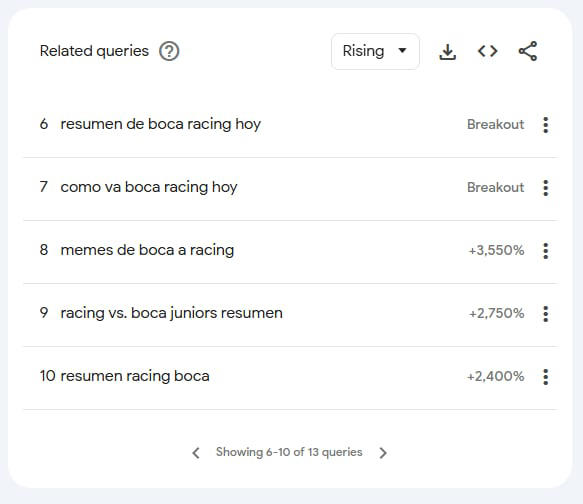The image size is (583, 504).
Task: Open more options for 'memes de boca a racing'
Action: [x=545, y=251]
